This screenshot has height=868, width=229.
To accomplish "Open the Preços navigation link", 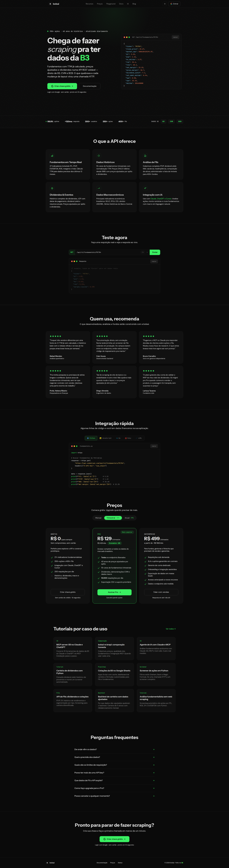I will click(100, 4).
